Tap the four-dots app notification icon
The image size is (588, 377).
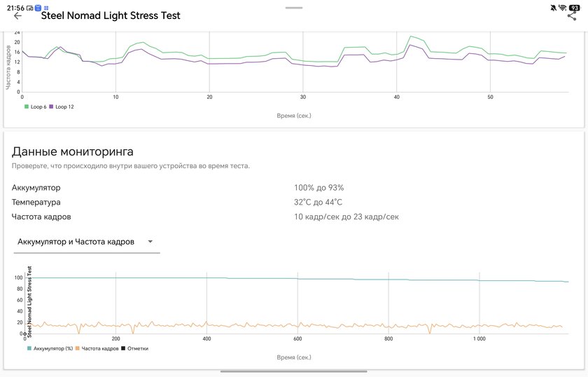pos(46,8)
